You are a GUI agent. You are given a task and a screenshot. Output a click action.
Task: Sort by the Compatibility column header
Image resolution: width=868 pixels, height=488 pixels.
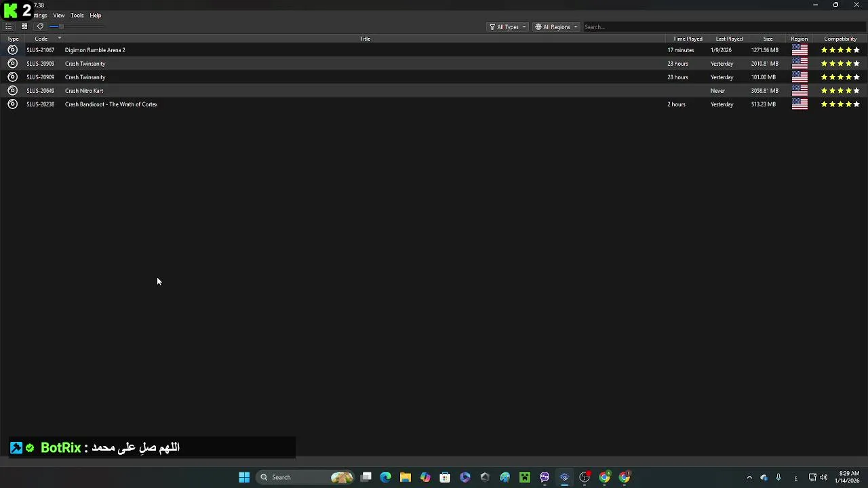(x=840, y=39)
